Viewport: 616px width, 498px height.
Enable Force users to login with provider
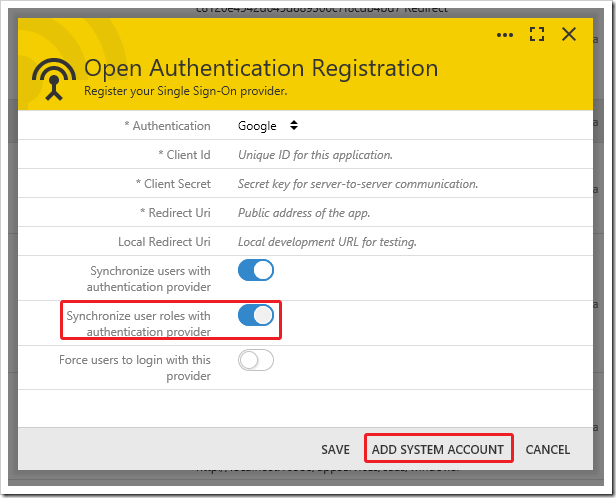pyautogui.click(x=256, y=360)
